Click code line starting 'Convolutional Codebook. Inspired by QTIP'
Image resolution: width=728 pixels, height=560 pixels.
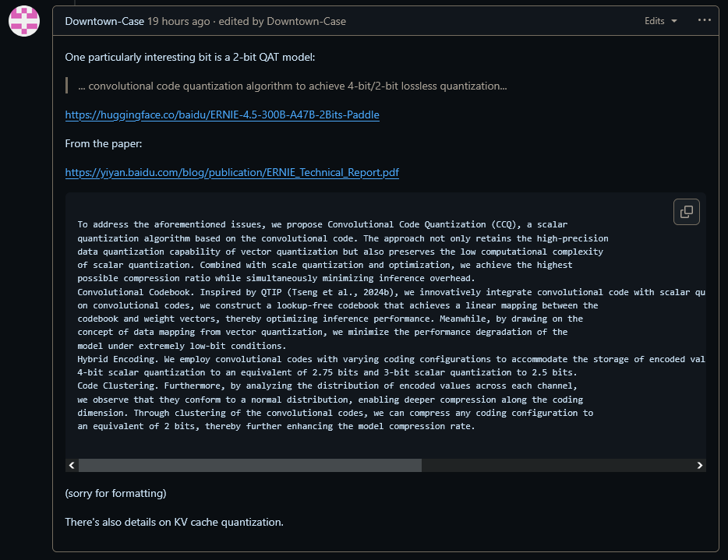[x=391, y=292]
